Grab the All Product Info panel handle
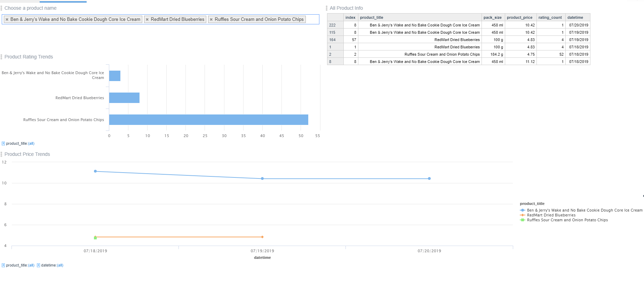 point(326,8)
